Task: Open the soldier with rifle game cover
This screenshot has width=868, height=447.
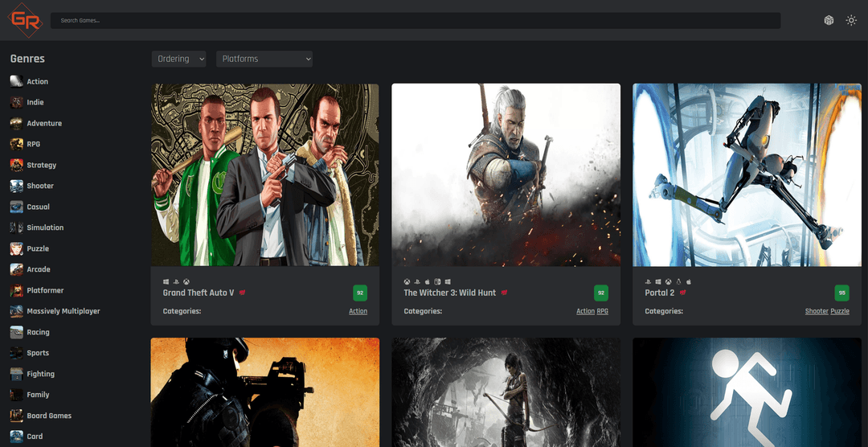Action: (x=265, y=392)
